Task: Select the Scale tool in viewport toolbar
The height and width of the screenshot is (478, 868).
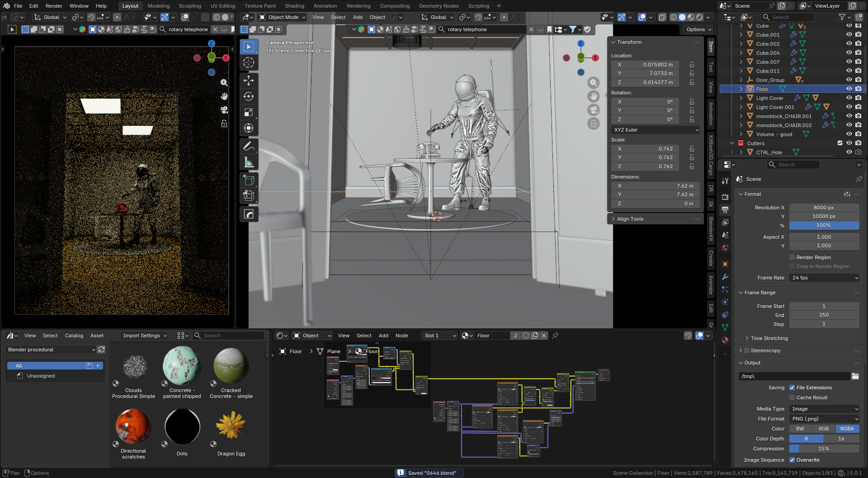Action: (249, 112)
